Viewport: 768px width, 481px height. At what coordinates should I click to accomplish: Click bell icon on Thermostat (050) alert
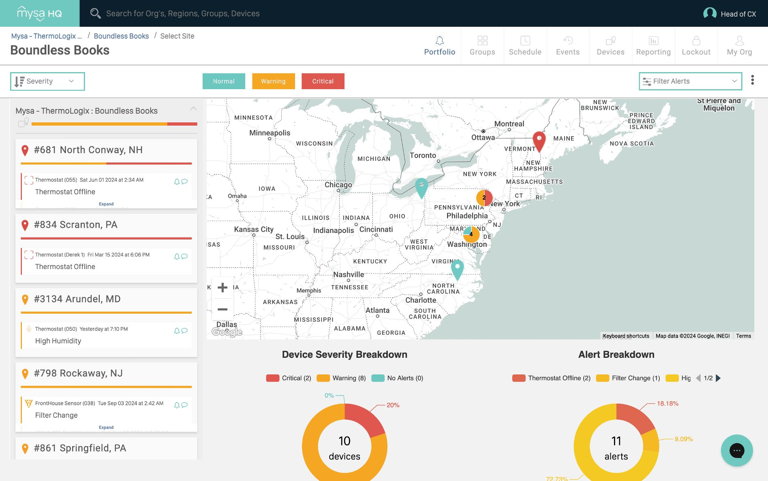177,331
